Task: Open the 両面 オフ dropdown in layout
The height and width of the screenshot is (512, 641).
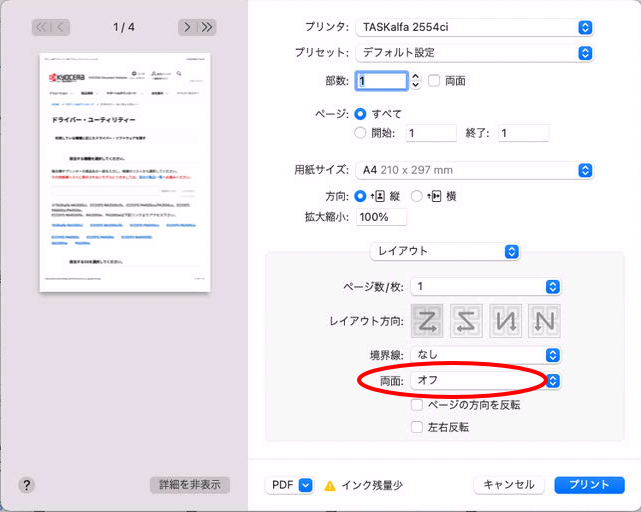Action: tap(486, 380)
